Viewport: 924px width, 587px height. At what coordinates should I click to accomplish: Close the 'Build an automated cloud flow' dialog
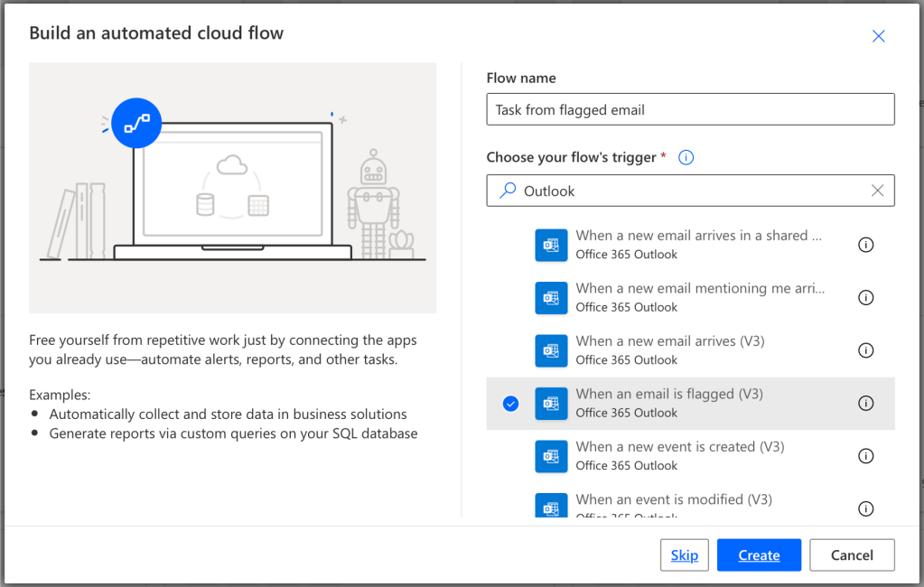click(877, 35)
